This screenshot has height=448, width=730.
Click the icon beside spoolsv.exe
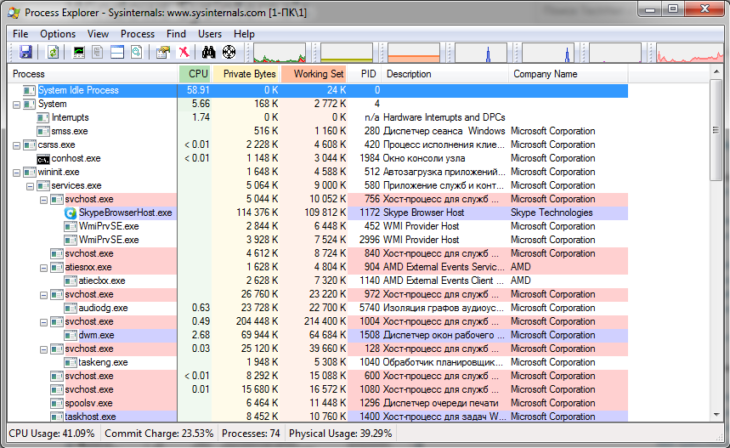tap(57, 403)
